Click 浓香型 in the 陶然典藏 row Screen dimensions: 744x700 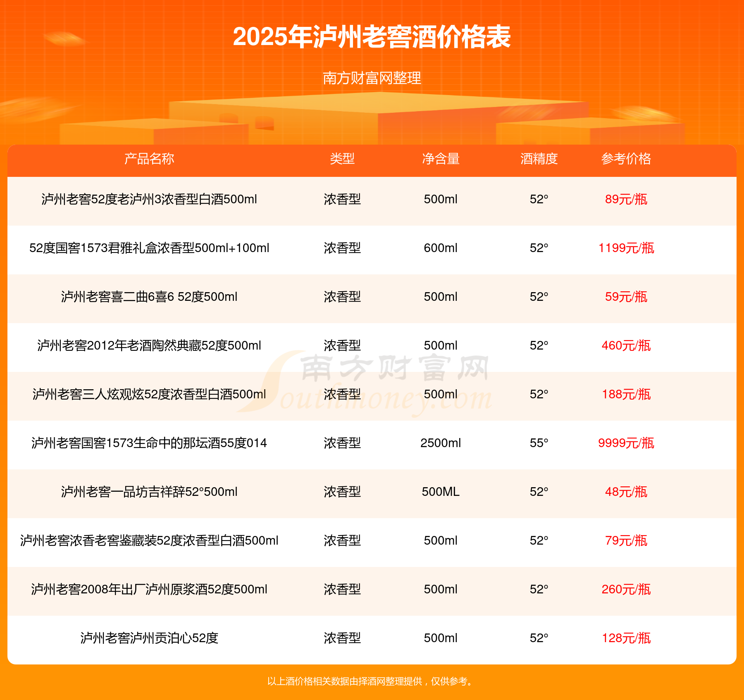[x=342, y=345]
